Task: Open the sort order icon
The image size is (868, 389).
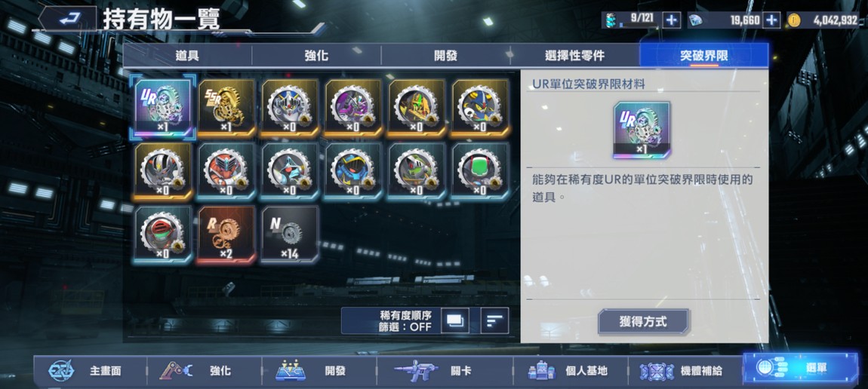Action: 494,320
